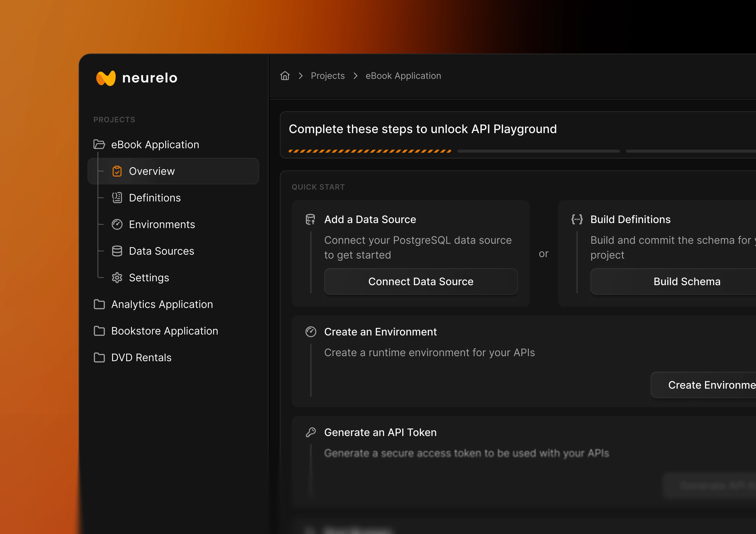Open Settings via the gear icon
756x534 pixels.
pos(117,277)
